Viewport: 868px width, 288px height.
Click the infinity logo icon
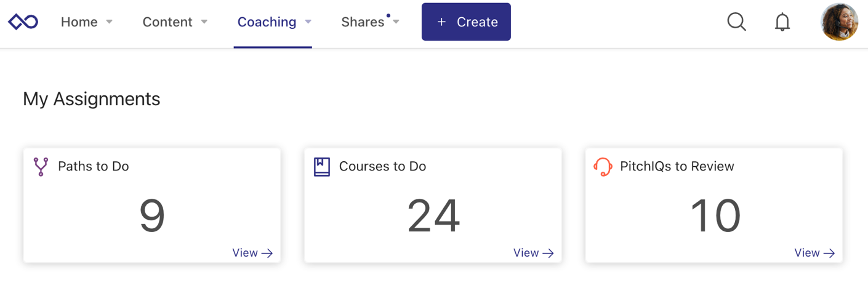pos(23,22)
